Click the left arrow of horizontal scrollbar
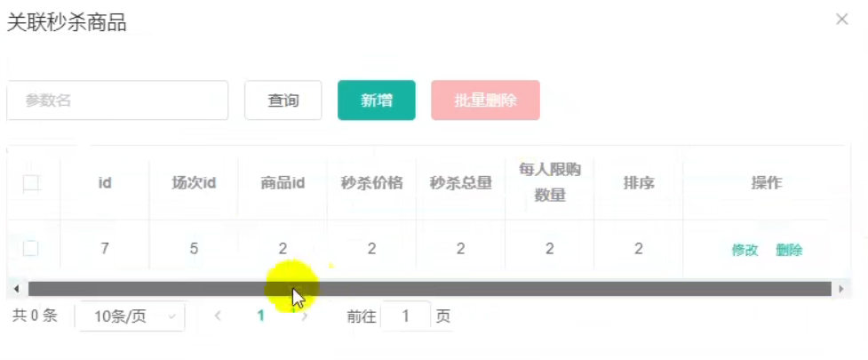 (16, 289)
